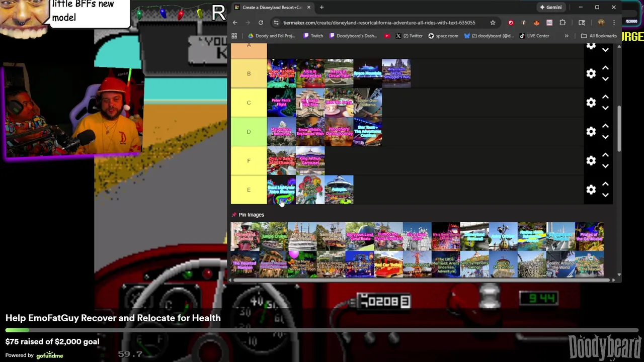Open settings gear for tier C
Screen dimensions: 644x362
[591, 103]
